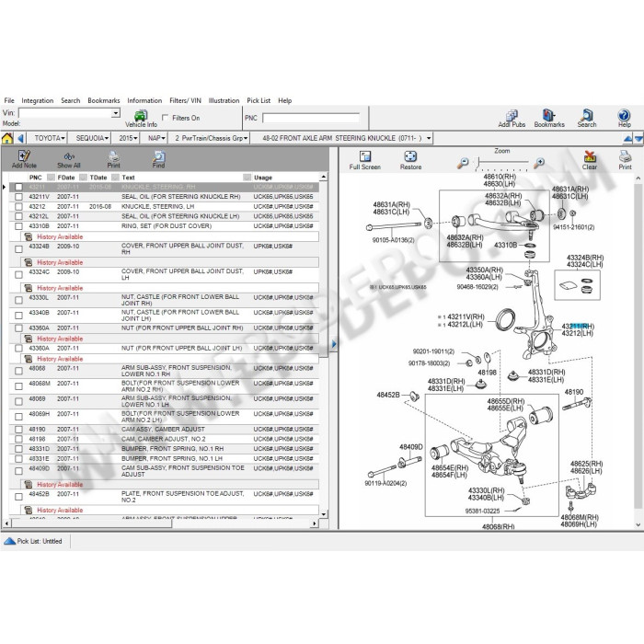
Task: Select checkbox for 48068 lower arm RH
Action: tap(18, 371)
